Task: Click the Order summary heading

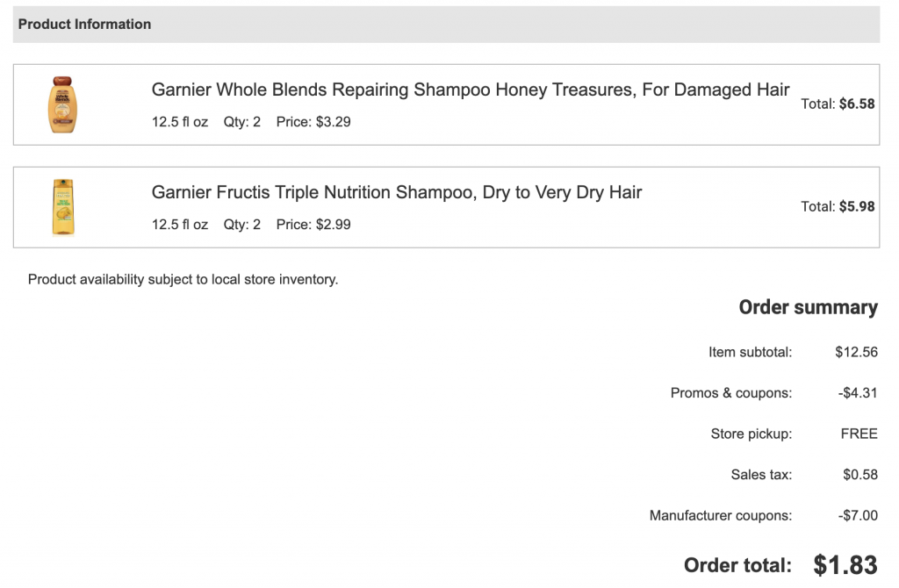Action: tap(808, 307)
